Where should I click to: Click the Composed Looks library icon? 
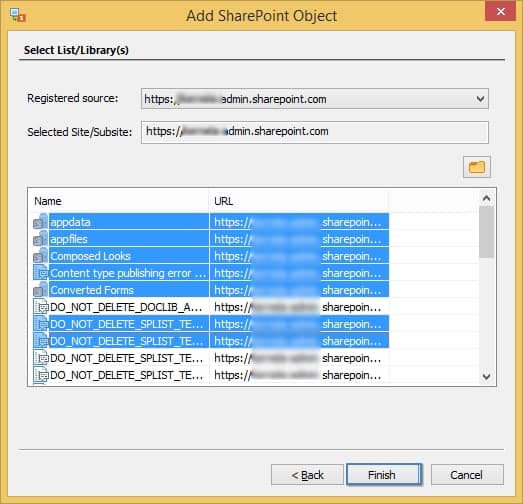(x=40, y=256)
